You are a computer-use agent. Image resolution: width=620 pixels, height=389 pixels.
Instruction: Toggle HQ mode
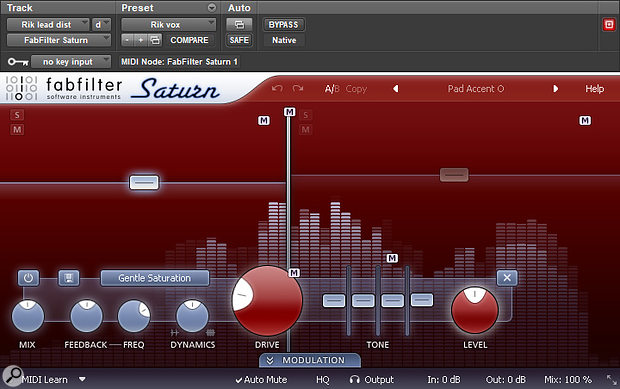tap(323, 380)
